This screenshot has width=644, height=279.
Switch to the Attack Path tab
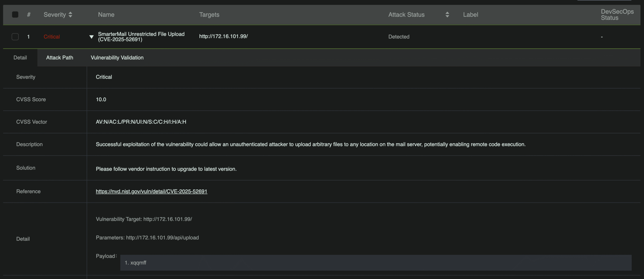point(60,58)
